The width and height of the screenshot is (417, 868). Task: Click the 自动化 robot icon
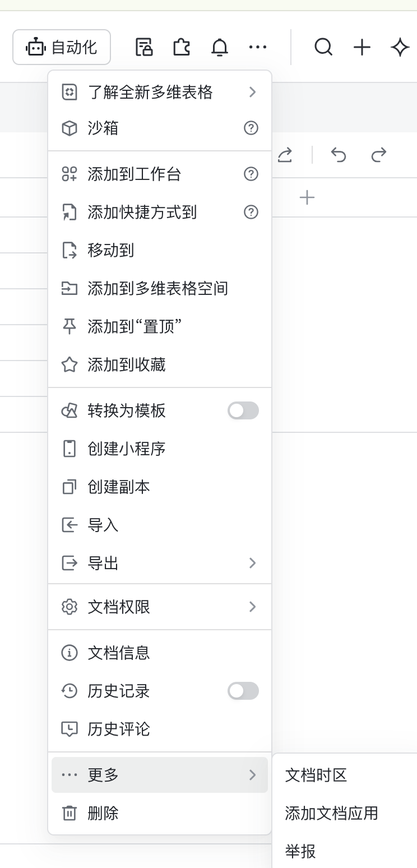[x=35, y=47]
